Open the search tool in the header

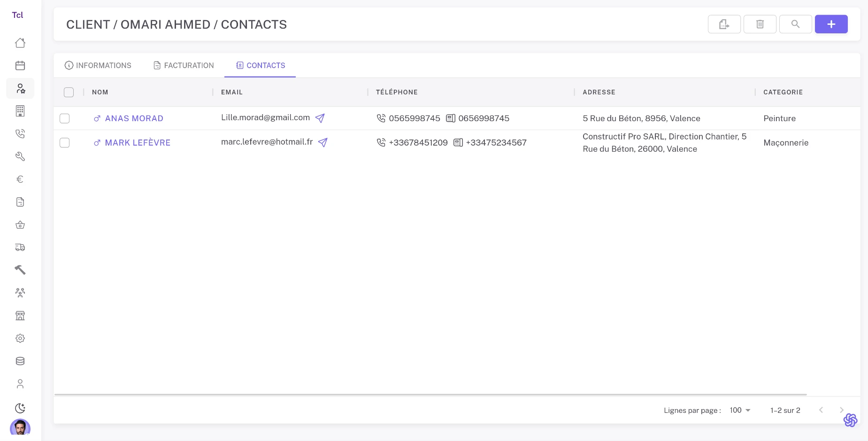tap(795, 24)
